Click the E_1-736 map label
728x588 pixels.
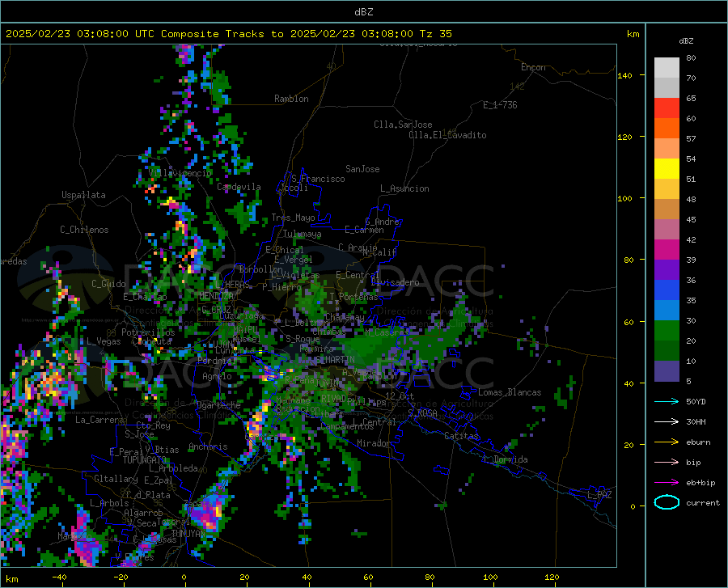coord(500,105)
